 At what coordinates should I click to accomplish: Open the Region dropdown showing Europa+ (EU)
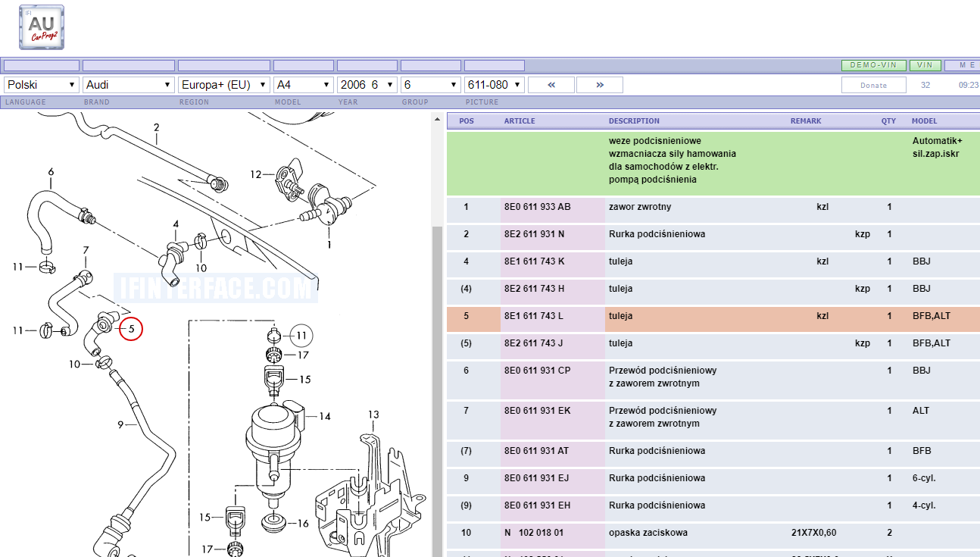point(224,85)
